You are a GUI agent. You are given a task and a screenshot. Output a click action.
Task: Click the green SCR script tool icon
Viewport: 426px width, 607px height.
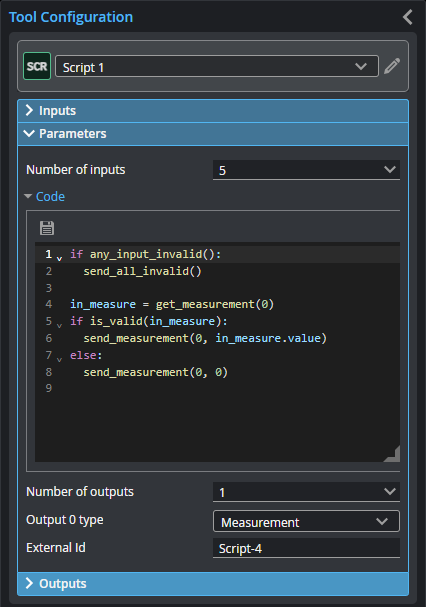click(x=37, y=66)
